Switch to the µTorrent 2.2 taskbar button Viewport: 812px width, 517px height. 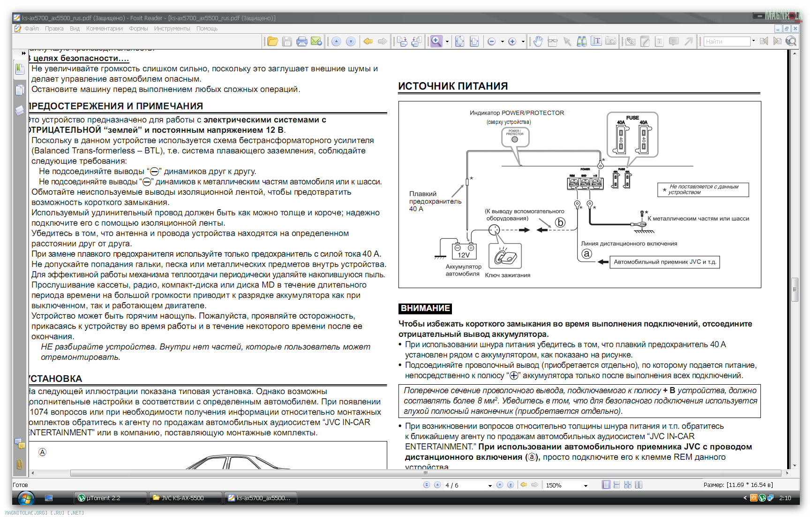(x=111, y=498)
